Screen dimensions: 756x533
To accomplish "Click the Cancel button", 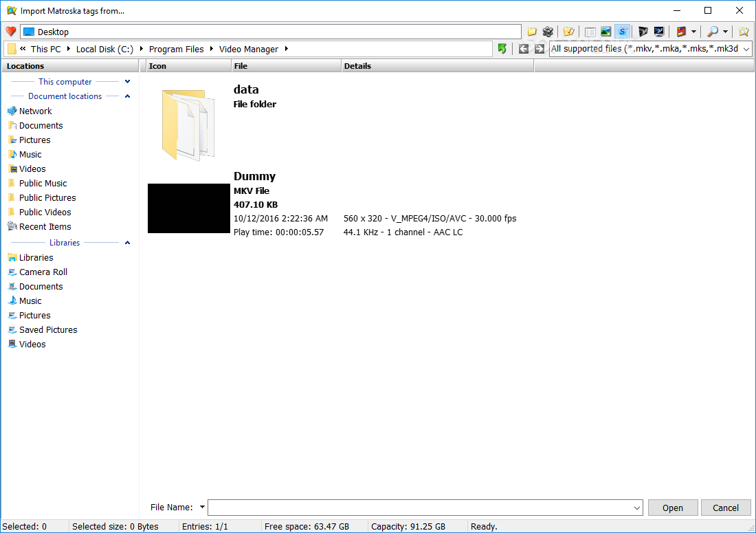I will click(x=726, y=508).
